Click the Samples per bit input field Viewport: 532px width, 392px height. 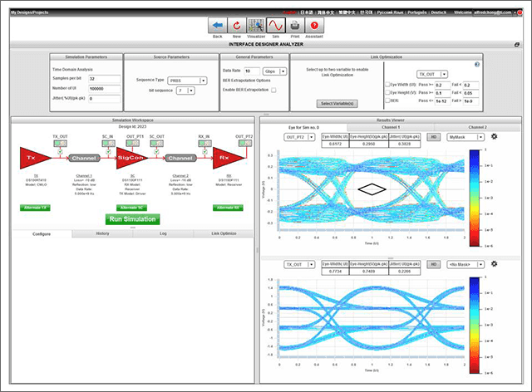point(101,77)
